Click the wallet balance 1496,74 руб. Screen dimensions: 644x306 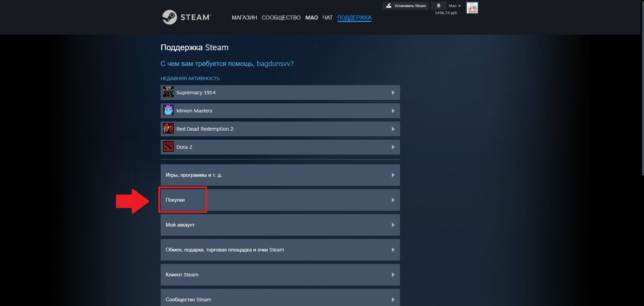pyautogui.click(x=446, y=13)
